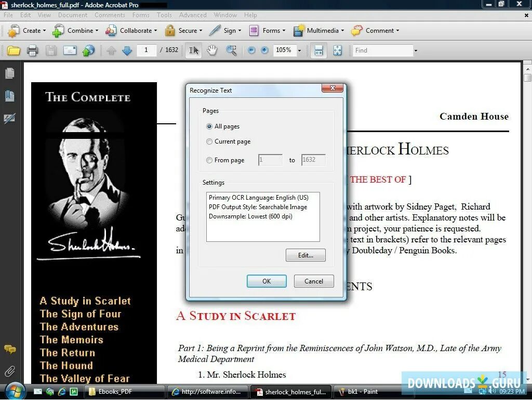Viewport: 532px width, 400px height.
Task: Select the All pages radio button
Action: (x=209, y=126)
